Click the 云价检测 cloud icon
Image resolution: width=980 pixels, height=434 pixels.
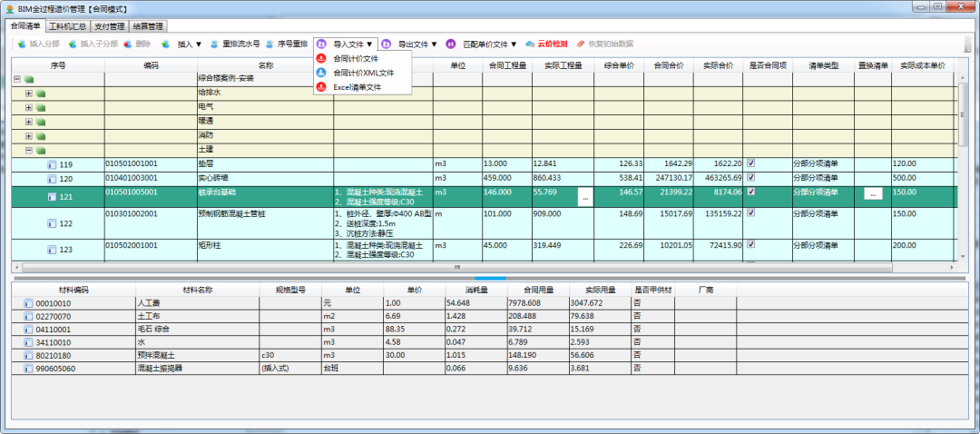coord(530,44)
